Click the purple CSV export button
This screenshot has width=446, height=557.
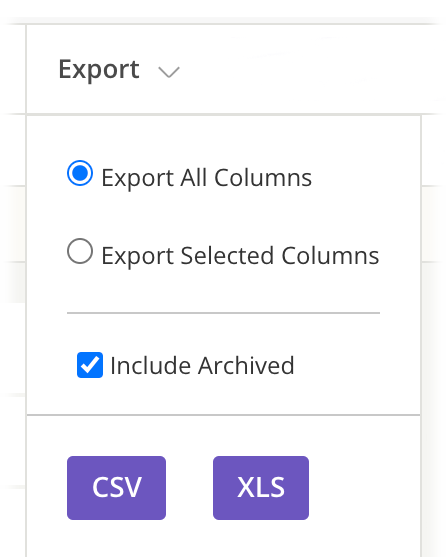point(116,488)
